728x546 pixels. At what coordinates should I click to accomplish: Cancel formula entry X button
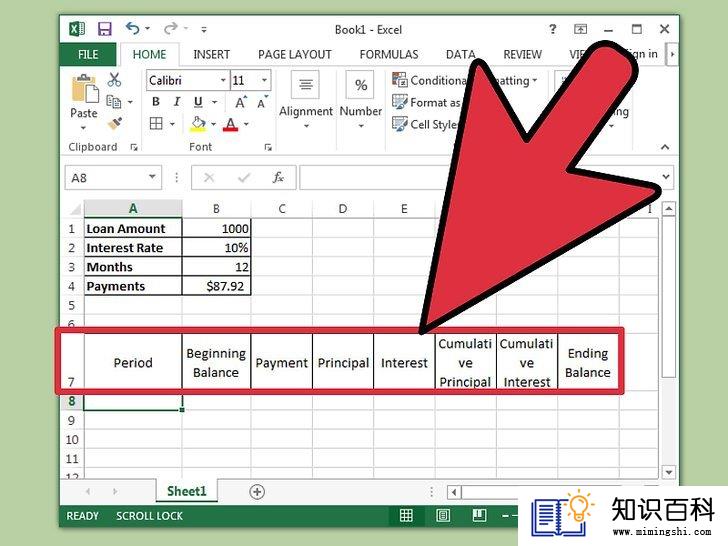(x=209, y=177)
